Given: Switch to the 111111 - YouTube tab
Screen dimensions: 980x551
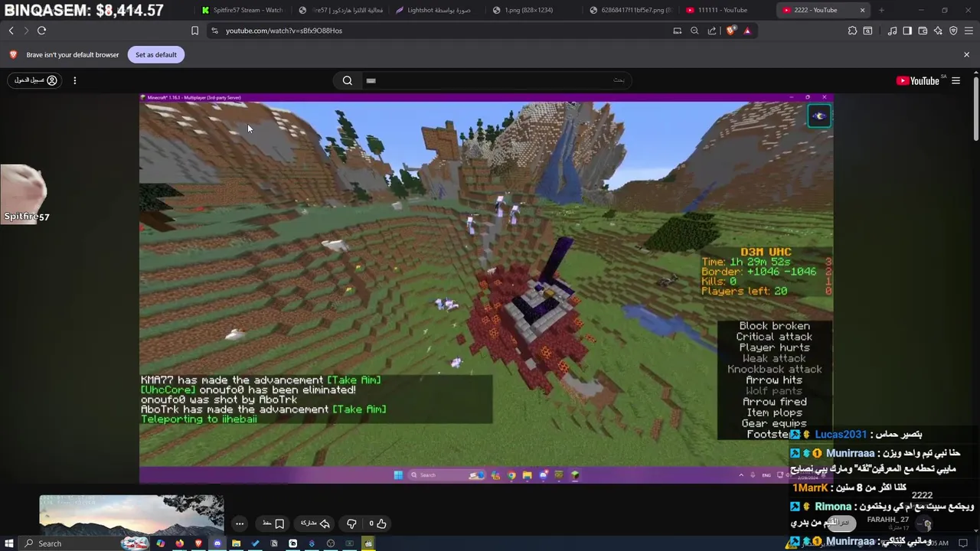Looking at the screenshot, I should (x=722, y=10).
